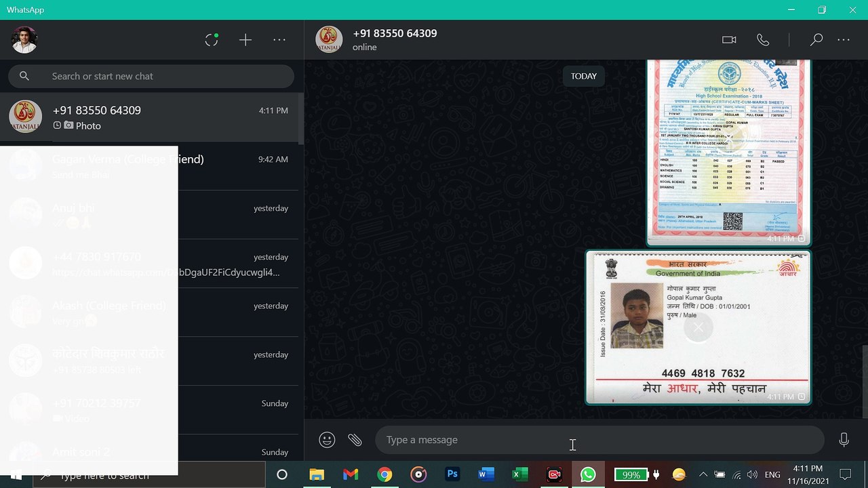Open the Akash (College Friend) chat

[149, 312]
